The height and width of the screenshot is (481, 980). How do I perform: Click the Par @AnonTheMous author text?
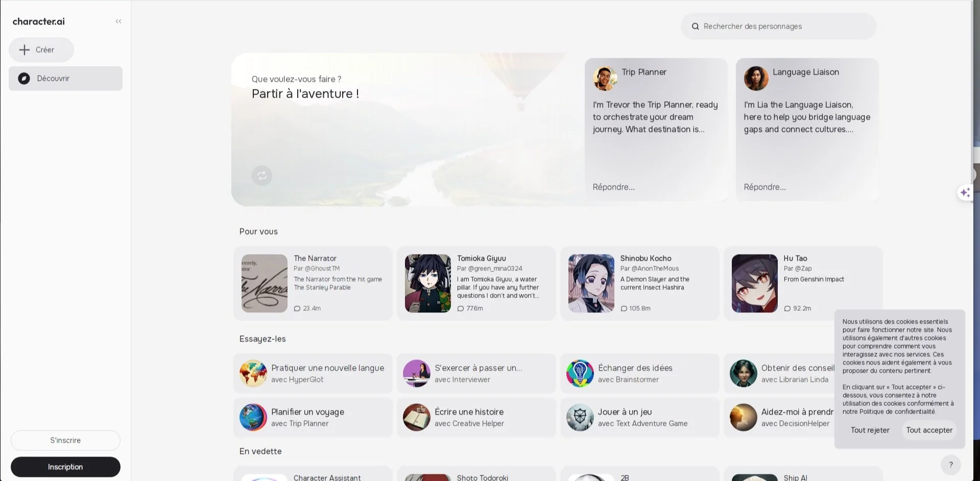(650, 268)
